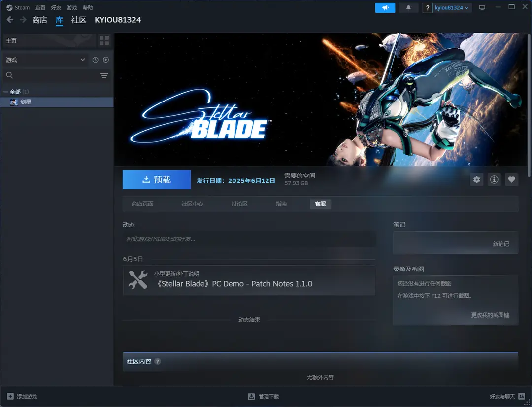Click 管理下载 text
This screenshot has width=532, height=407.
tap(269, 397)
